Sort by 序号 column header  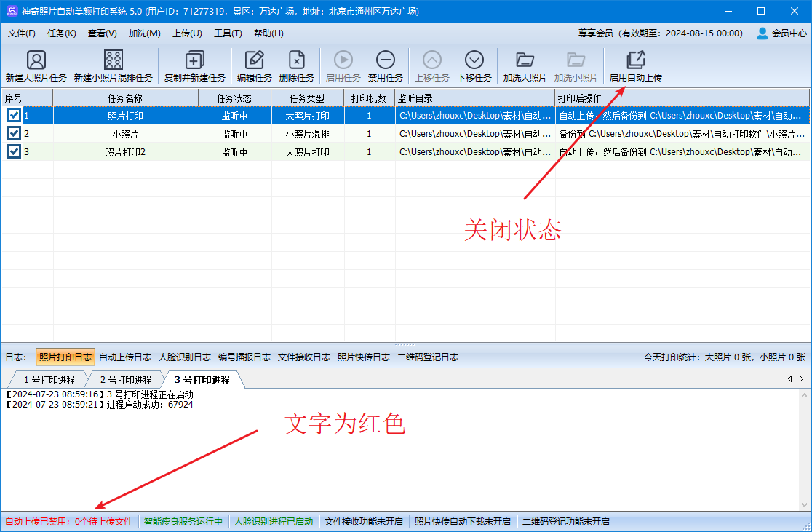click(x=27, y=98)
